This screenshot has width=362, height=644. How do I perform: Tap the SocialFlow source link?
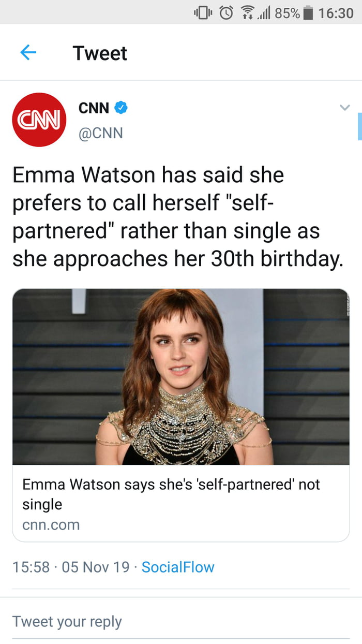click(x=178, y=567)
